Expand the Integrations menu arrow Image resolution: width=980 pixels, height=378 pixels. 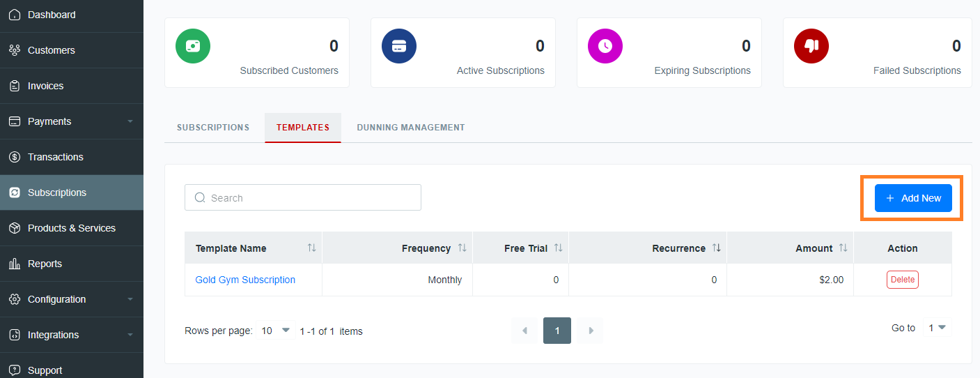pyautogui.click(x=130, y=335)
